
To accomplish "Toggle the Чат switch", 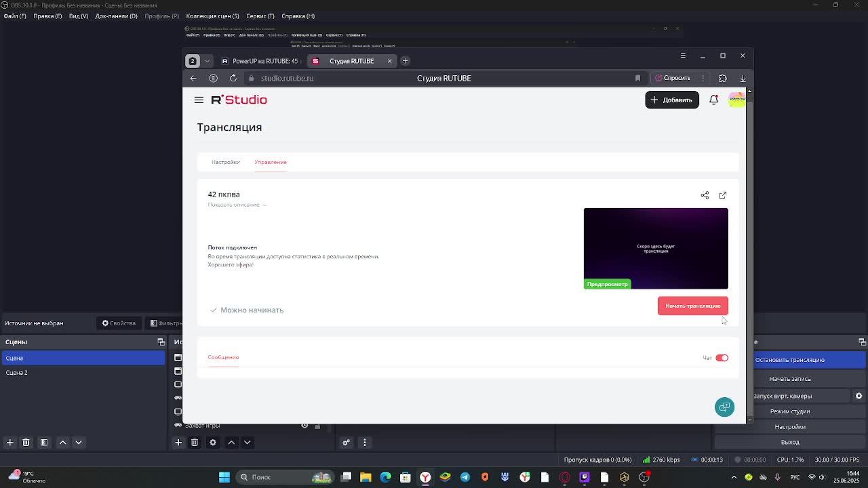I will (x=722, y=358).
